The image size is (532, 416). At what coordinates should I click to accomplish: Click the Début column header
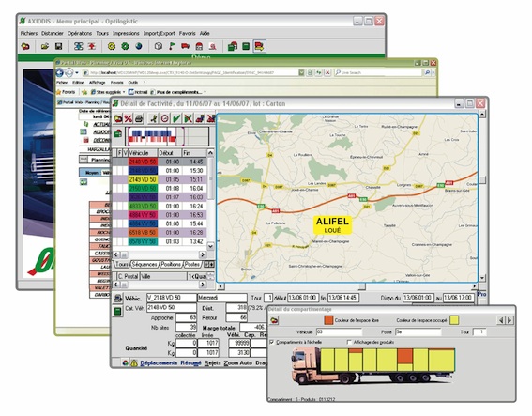coord(170,153)
